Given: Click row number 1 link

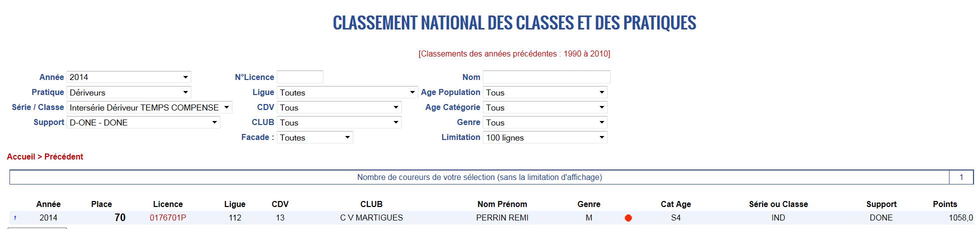Looking at the screenshot, I should tap(15, 218).
